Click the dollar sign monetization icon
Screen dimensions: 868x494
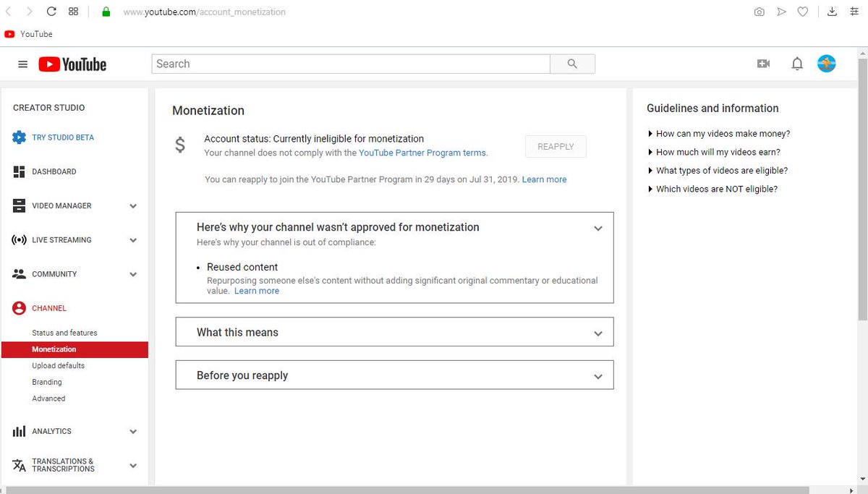coord(180,145)
